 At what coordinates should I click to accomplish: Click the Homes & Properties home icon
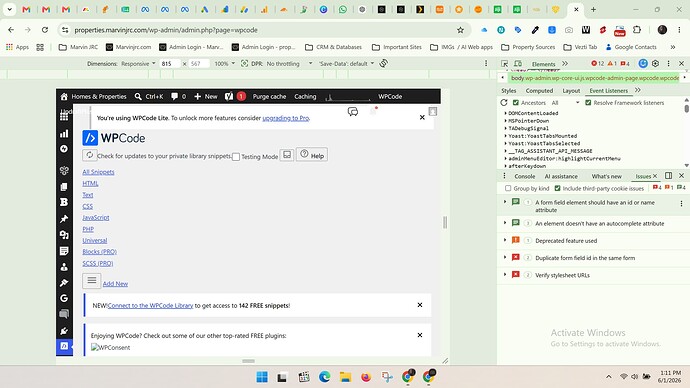coord(64,96)
